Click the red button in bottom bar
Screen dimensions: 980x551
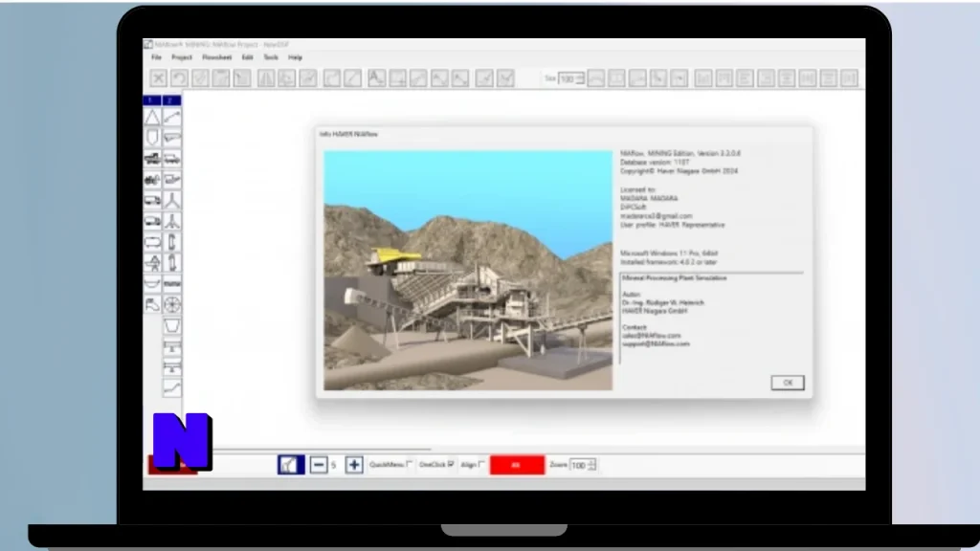pyautogui.click(x=517, y=465)
